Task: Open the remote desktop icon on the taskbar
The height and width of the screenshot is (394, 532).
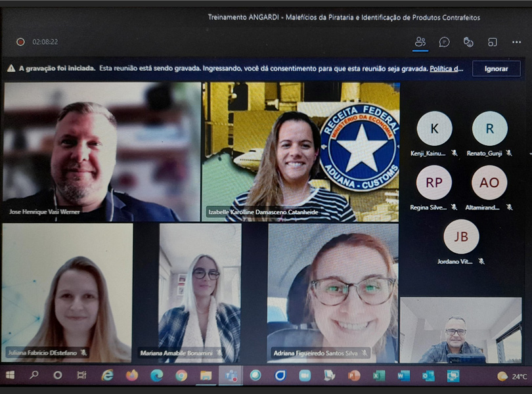Action: pos(453,376)
